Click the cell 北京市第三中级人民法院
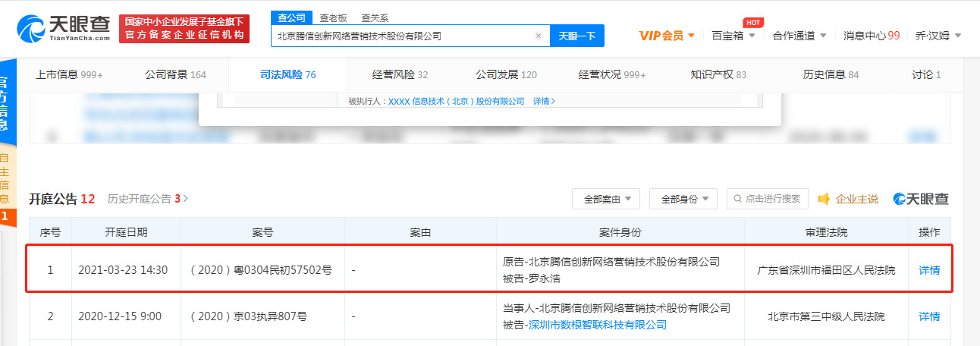This screenshot has width=980, height=346. click(827, 316)
